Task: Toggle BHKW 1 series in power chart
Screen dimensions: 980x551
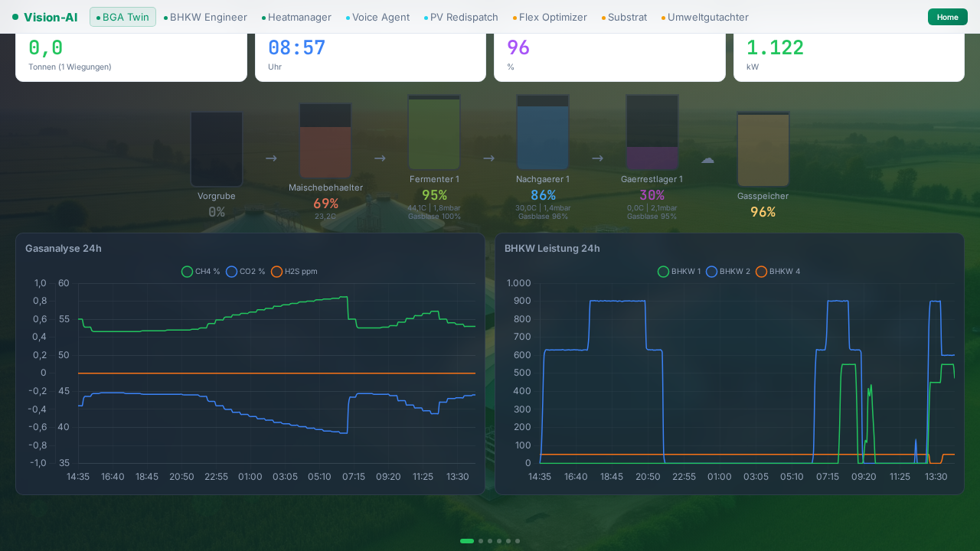Action: (679, 272)
